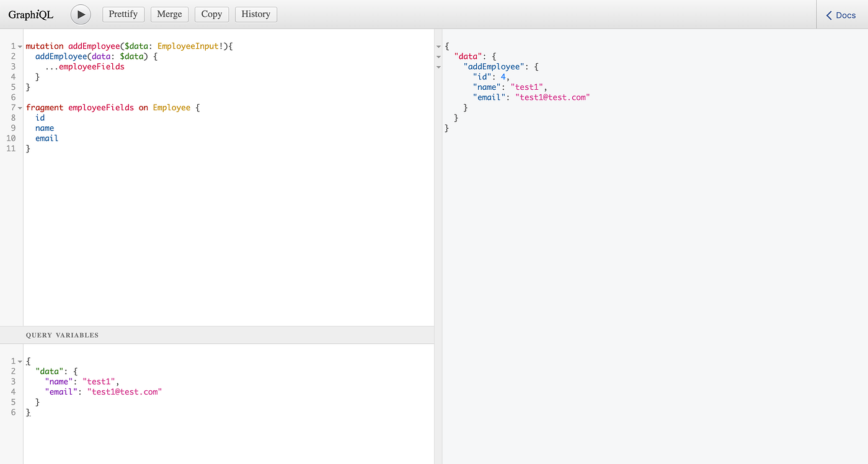
Task: Collapse the JSON result in the response pane
Action: click(x=439, y=46)
